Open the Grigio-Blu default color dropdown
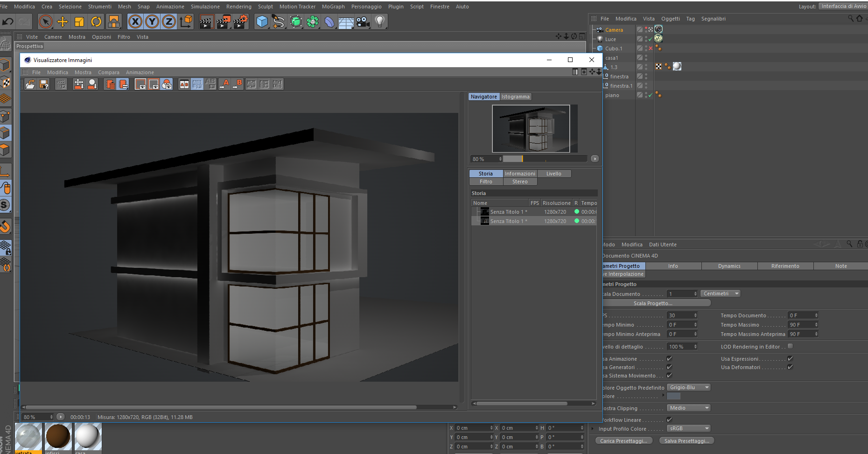Image resolution: width=868 pixels, height=454 pixels. (688, 387)
